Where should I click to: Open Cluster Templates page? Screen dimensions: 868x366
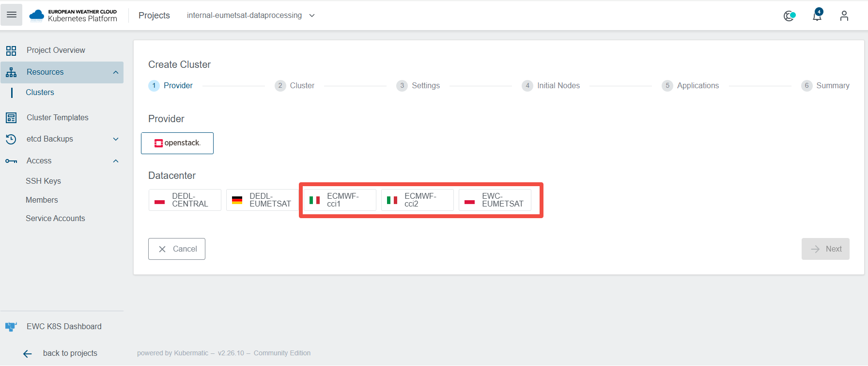(x=62, y=118)
